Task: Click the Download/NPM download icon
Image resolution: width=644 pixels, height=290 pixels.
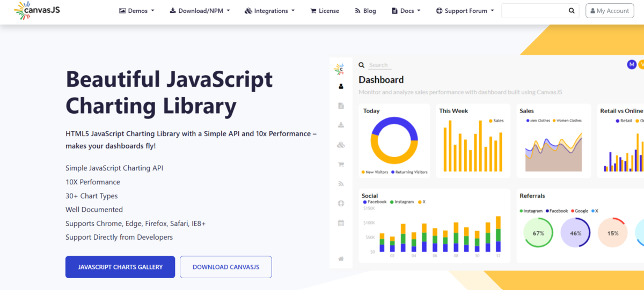Action: point(173,11)
